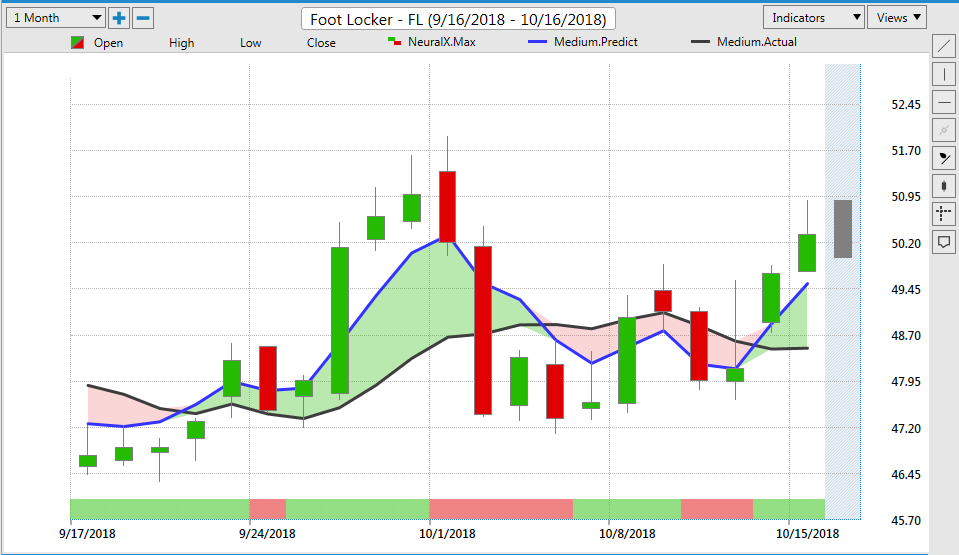Screen dimensions: 959x555
Task: Click the last green candlestick at 10/15/2018
Action: tap(807, 253)
